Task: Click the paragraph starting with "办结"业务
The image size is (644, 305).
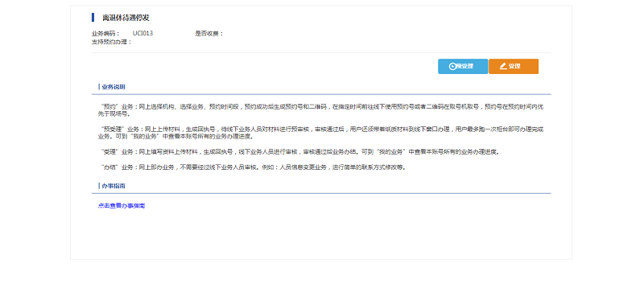Action: pyautogui.click(x=253, y=167)
